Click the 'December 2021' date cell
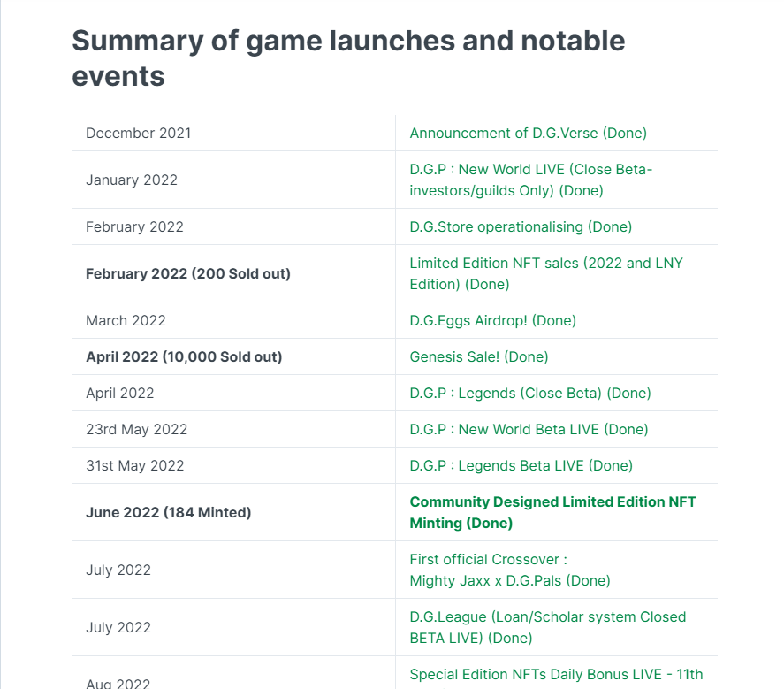 click(138, 134)
